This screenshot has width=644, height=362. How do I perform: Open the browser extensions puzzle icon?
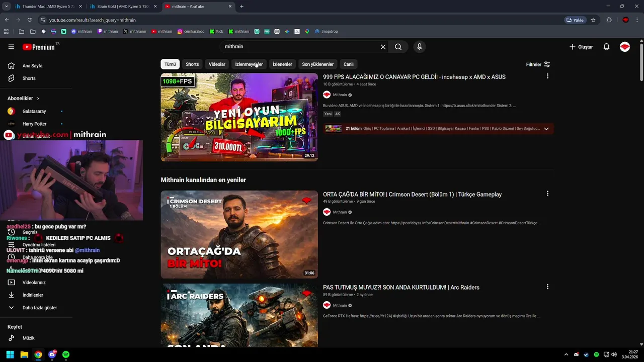(609, 20)
